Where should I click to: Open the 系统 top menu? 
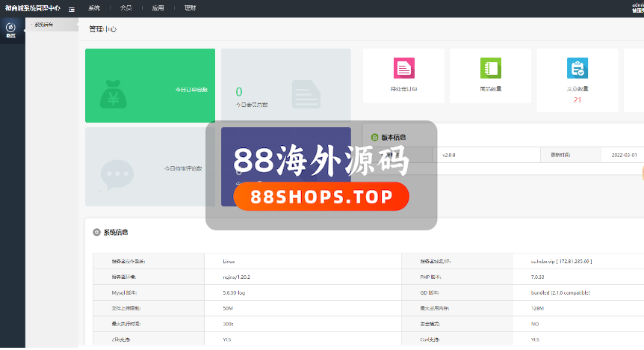pos(94,8)
